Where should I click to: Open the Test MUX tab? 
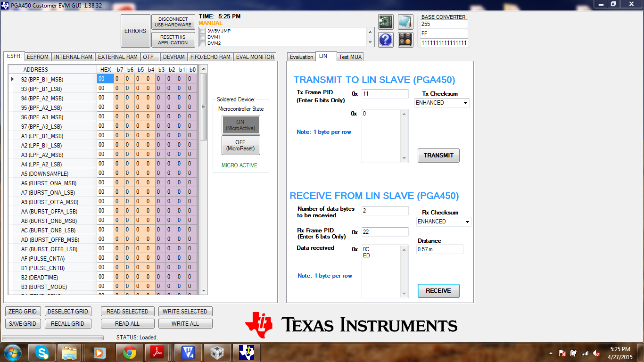[350, 57]
